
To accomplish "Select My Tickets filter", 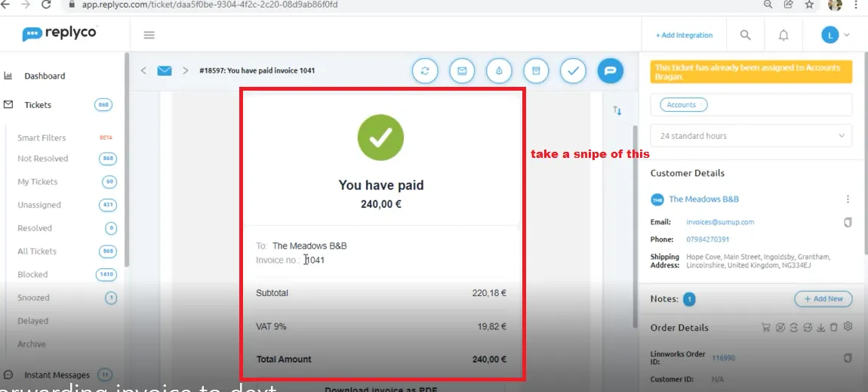I will point(38,181).
